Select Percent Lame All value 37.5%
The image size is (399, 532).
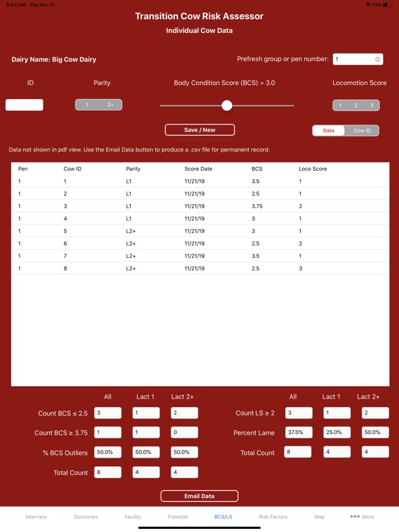[299, 432]
